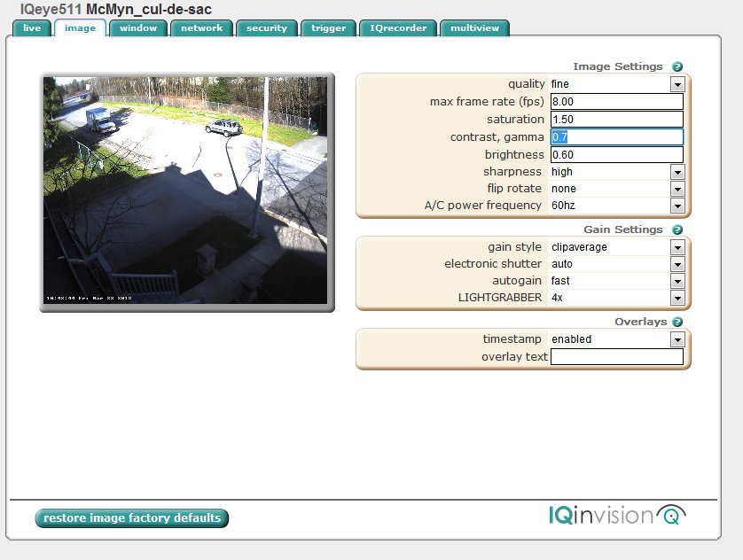
Task: Open the flip rotate dropdown
Action: click(x=677, y=189)
